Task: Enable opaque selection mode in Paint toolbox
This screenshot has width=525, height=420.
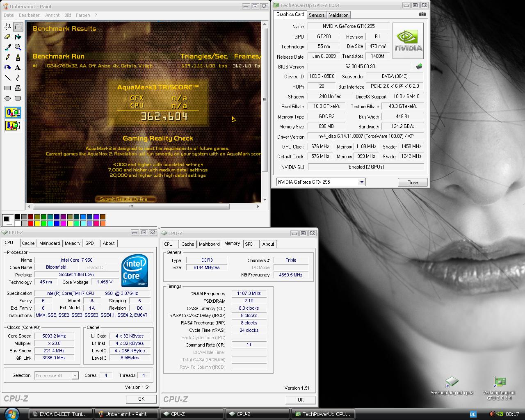Action: [13, 112]
